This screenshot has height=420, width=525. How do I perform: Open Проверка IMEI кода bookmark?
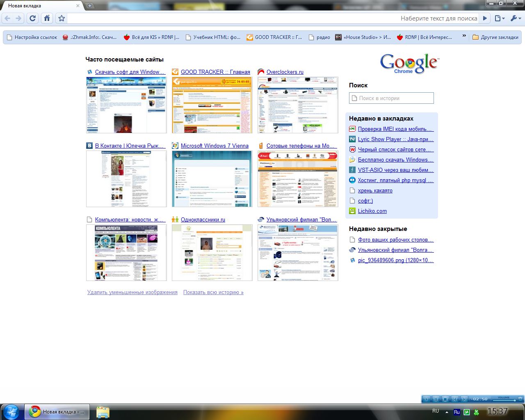click(x=396, y=129)
